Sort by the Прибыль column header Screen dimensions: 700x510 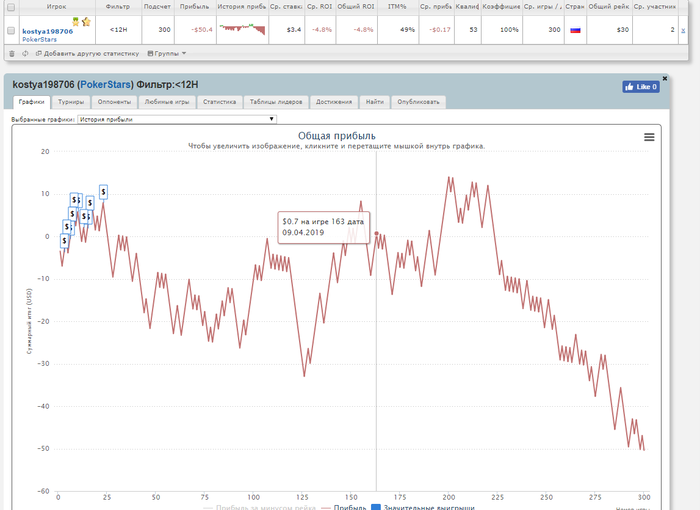coord(195,7)
